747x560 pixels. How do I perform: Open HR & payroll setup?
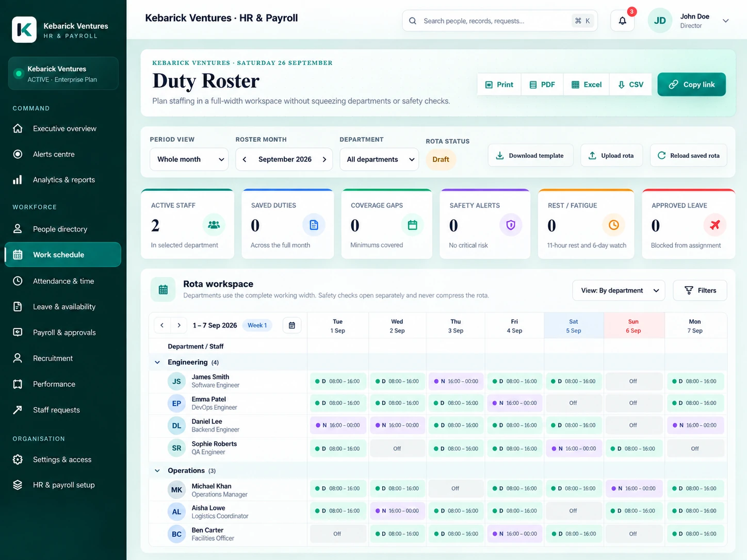(x=63, y=485)
